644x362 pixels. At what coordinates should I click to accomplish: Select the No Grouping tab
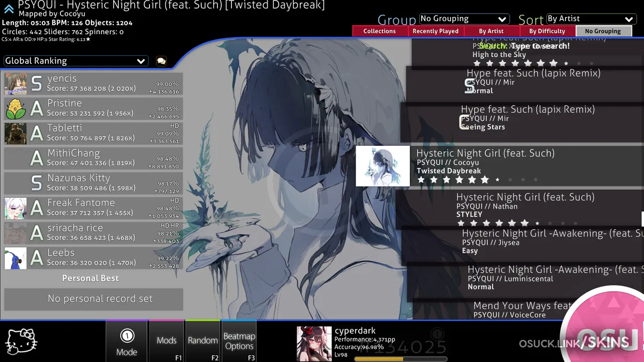click(x=603, y=31)
